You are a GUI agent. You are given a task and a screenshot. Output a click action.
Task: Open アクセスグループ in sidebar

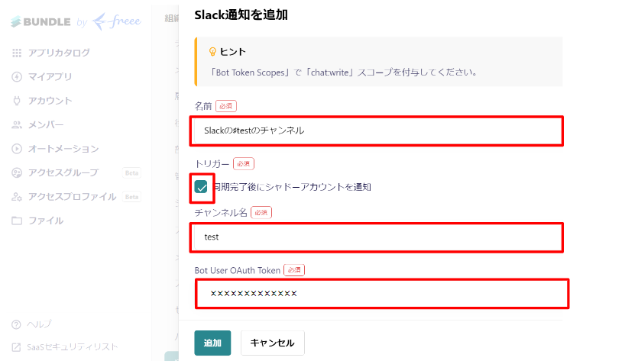tap(63, 172)
